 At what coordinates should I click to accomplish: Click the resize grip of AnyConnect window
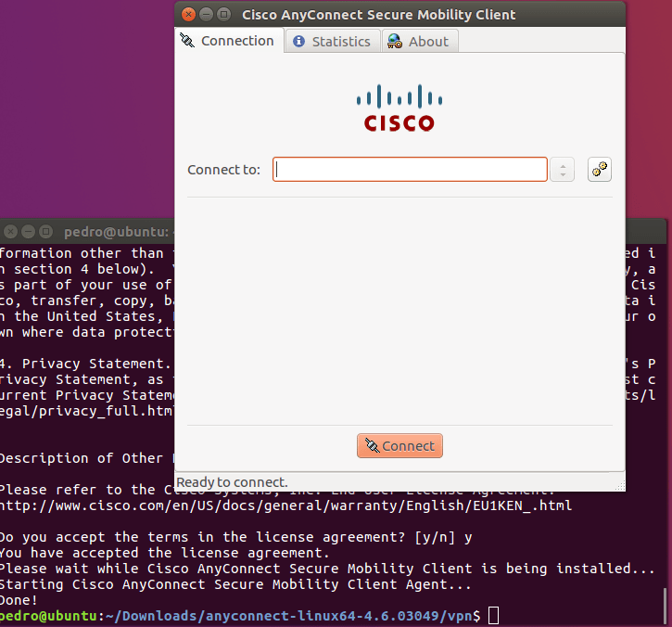[620, 486]
